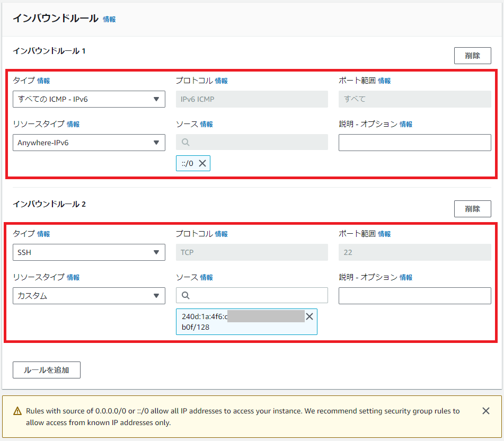Click rule 1 説明 - オプション text field
This screenshot has width=504, height=441.
coord(414,143)
